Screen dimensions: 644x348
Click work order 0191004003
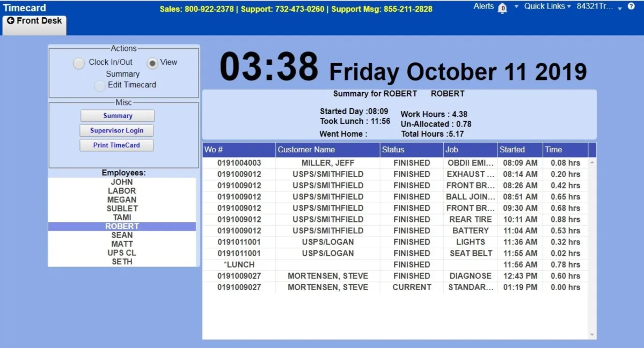[239, 163]
